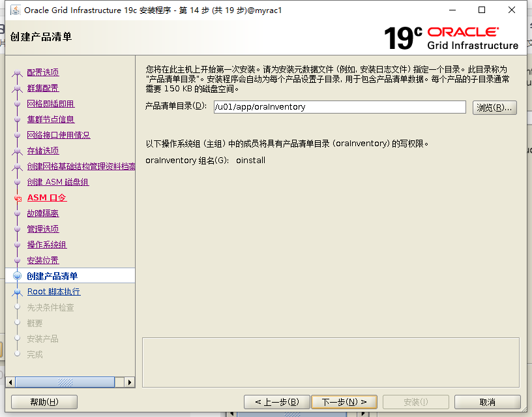532x417 pixels.
Task: Click the 配置选项 step node icon
Action: (18, 72)
